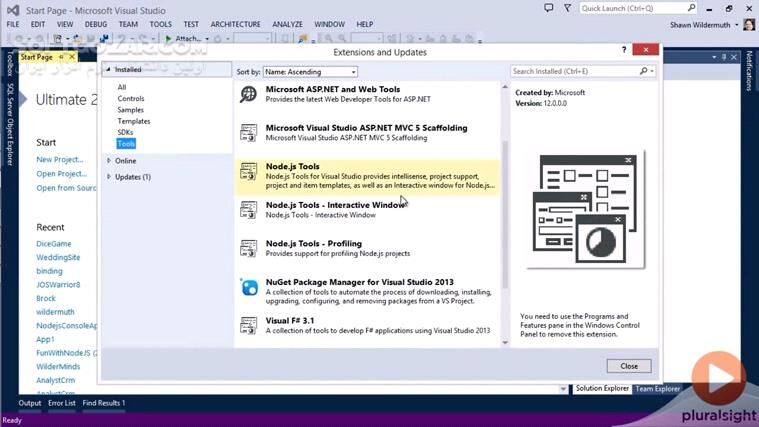Image resolution: width=759 pixels, height=427 pixels.
Task: Collapse the Installed category
Action: [109, 70]
